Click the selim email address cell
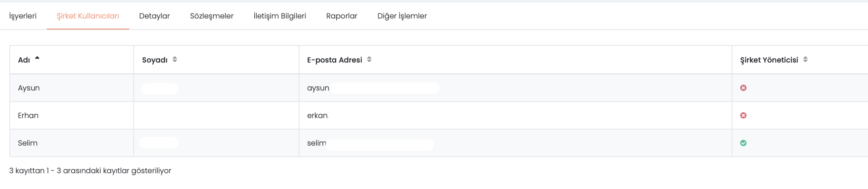 click(515, 143)
